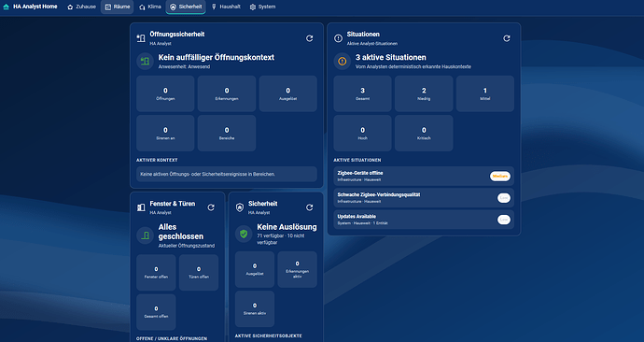The height and width of the screenshot is (342, 644).
Task: Open the Mittel situations tile
Action: coord(485,93)
